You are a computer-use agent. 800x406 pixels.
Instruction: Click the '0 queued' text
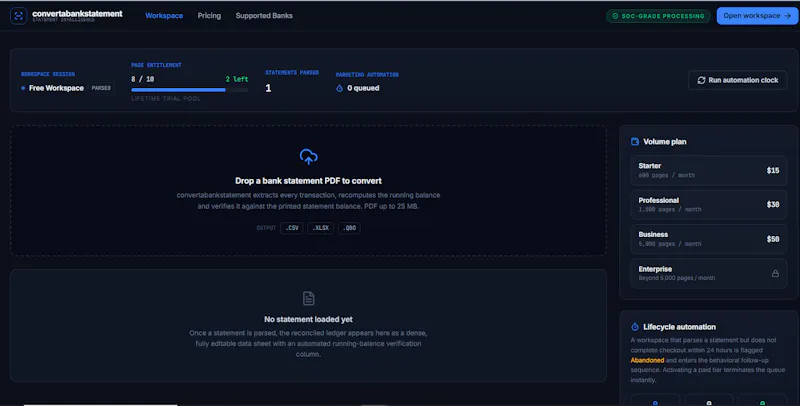363,88
